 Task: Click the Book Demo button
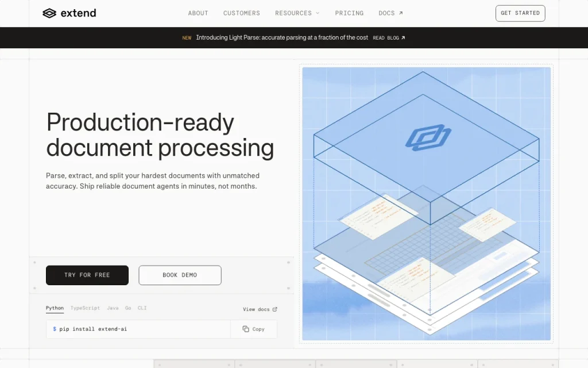(x=180, y=275)
